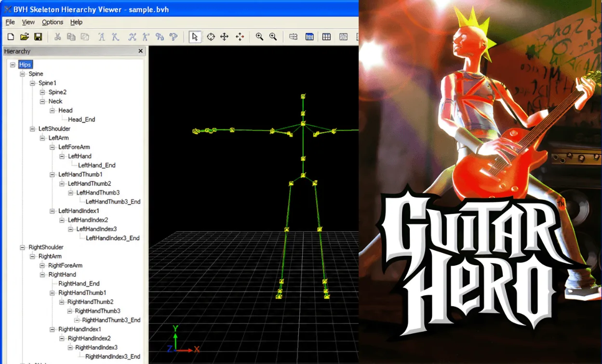Image resolution: width=602 pixels, height=364 pixels.
Task: Open the File menu
Action: 10,22
